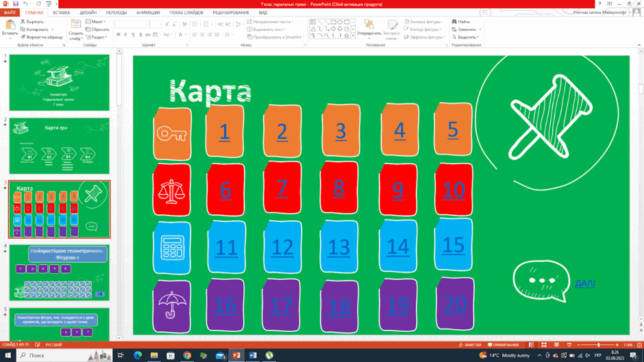Align text right in paragraph group

[x=210, y=35]
